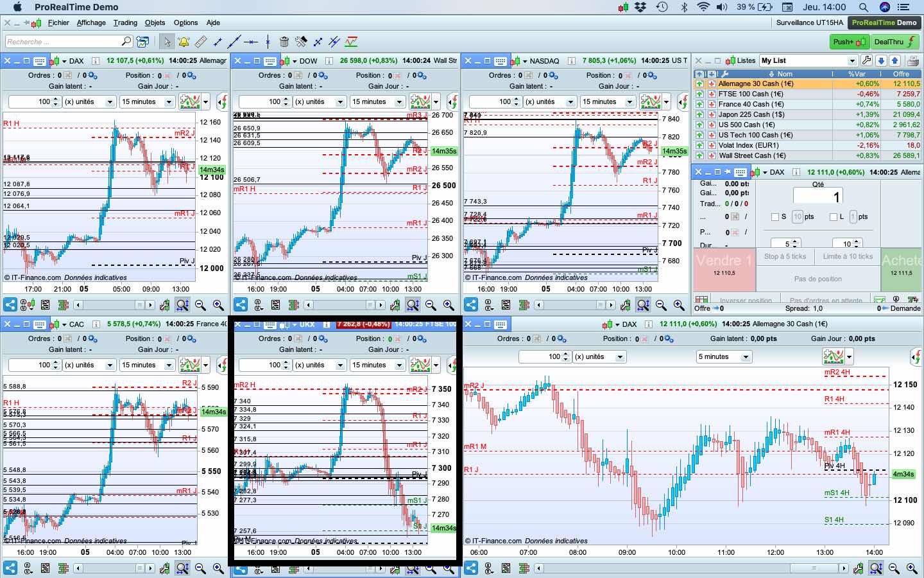Click the Qté quantity input field
This screenshot has width=924, height=578.
pos(817,197)
